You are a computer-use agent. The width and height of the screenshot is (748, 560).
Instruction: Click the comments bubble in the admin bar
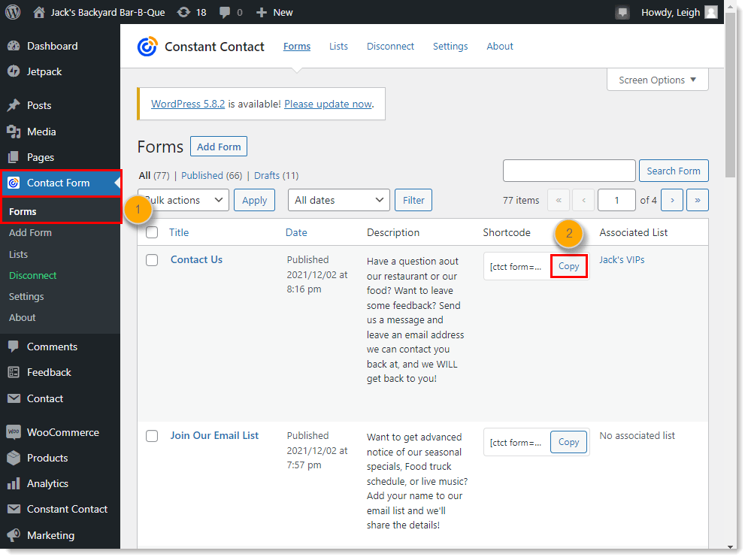pyautogui.click(x=221, y=11)
